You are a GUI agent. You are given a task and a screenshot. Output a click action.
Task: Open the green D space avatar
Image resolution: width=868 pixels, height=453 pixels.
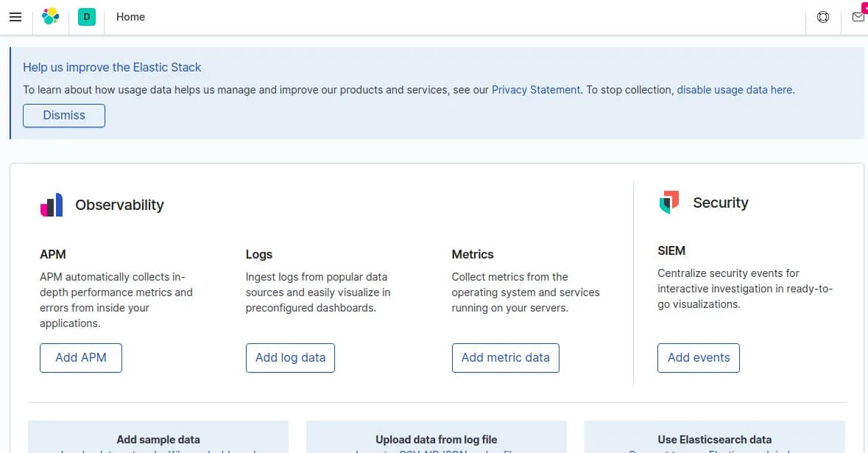[86, 17]
